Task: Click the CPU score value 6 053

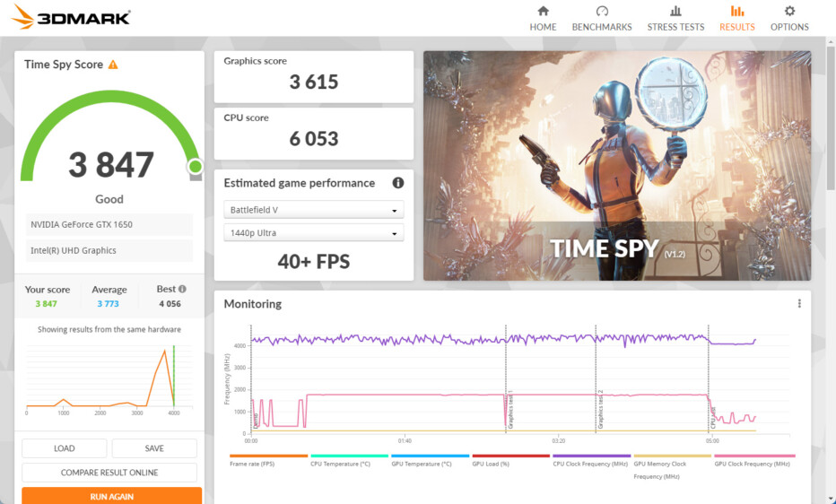Action: click(314, 139)
